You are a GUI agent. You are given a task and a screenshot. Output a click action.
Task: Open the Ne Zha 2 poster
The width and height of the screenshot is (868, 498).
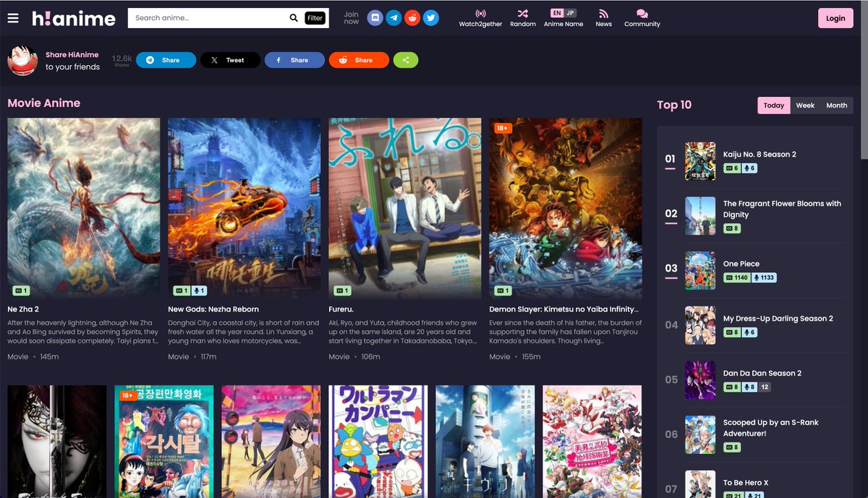coord(84,208)
